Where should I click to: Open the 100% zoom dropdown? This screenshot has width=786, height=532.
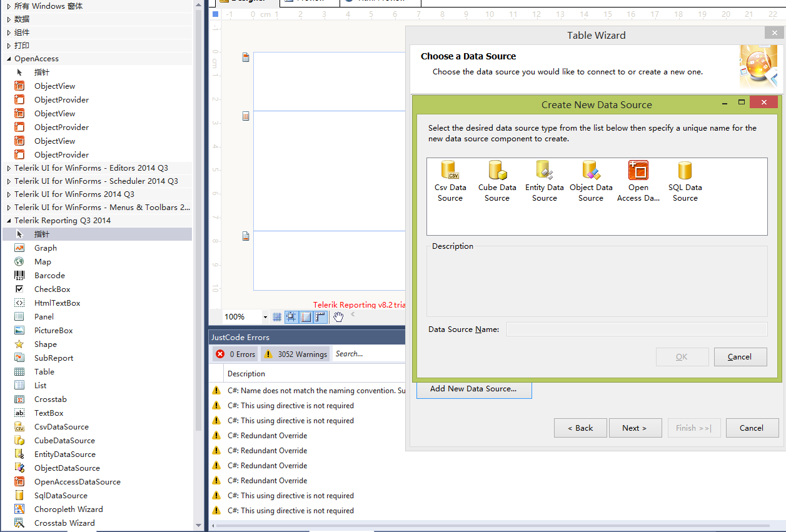click(x=265, y=317)
